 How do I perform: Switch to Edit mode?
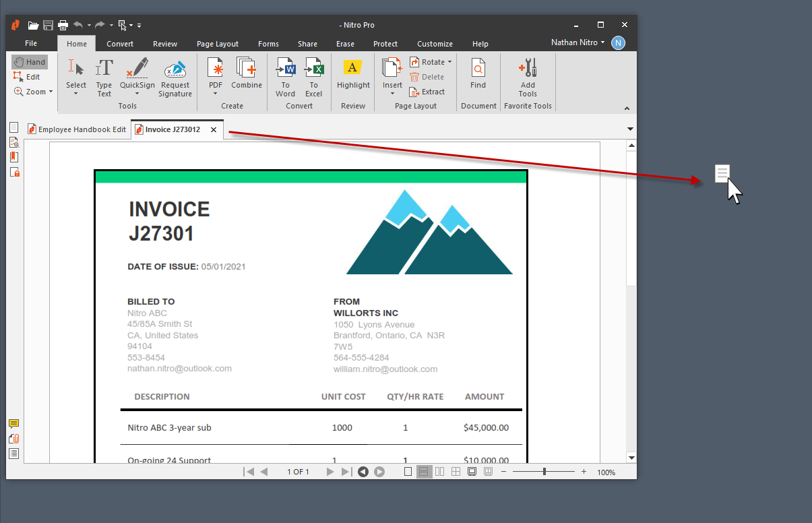coord(27,77)
